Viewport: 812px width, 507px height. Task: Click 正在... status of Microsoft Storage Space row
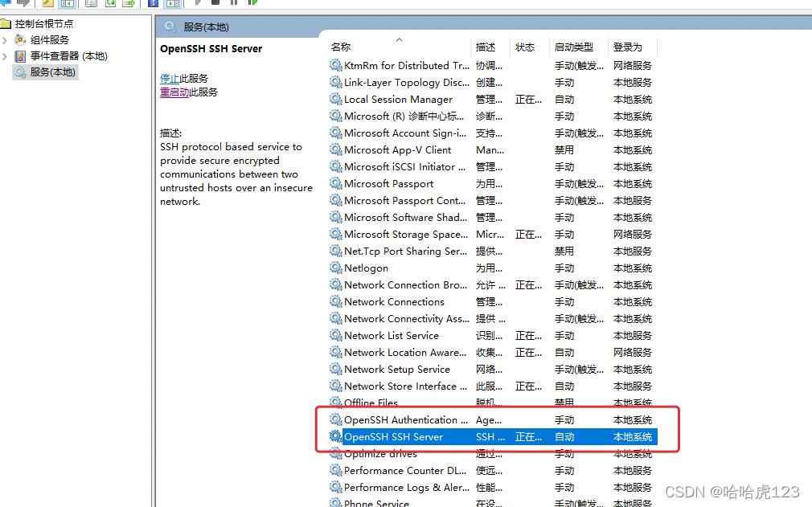coord(528,234)
